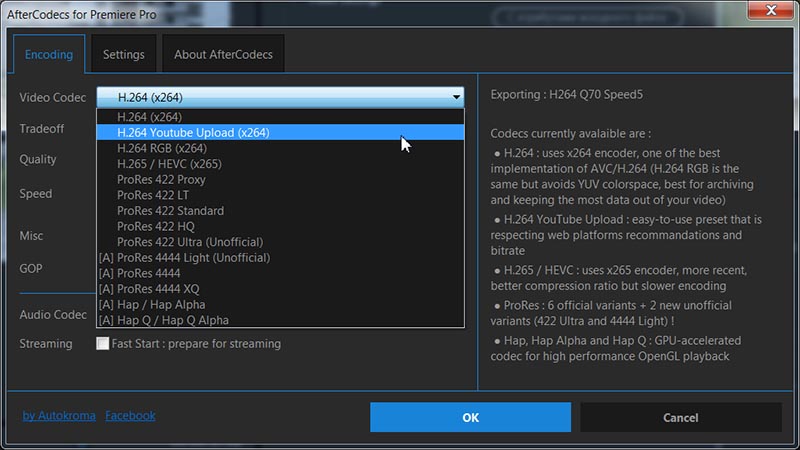This screenshot has width=800, height=450.
Task: Select ProRes 422 Standard codec
Action: tap(280, 211)
